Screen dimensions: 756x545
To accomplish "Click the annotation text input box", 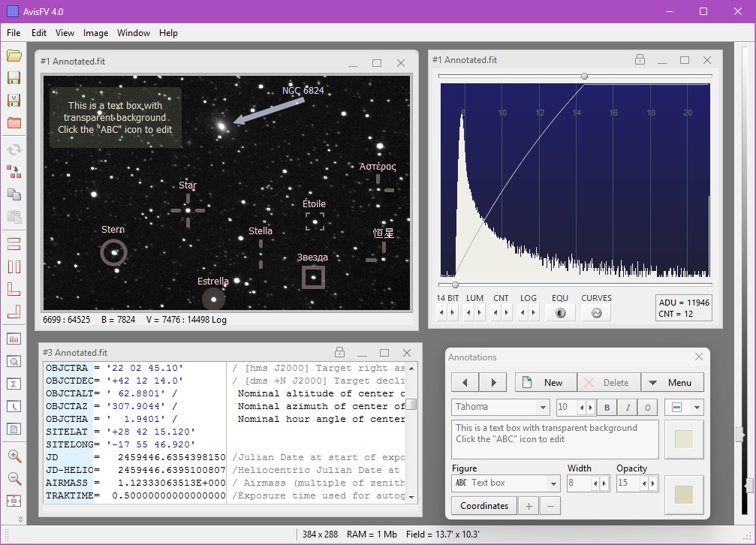I will 555,439.
